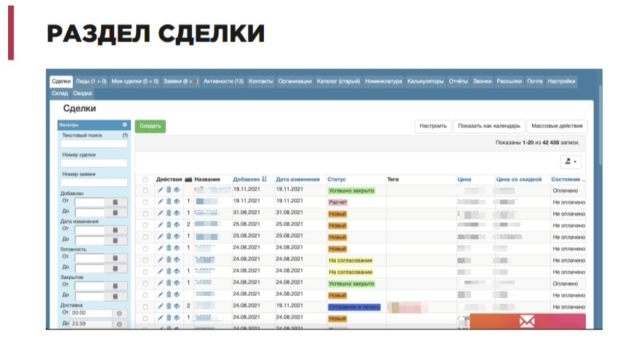Open the Склад tab
This screenshot has width=644, height=349.
coord(60,93)
